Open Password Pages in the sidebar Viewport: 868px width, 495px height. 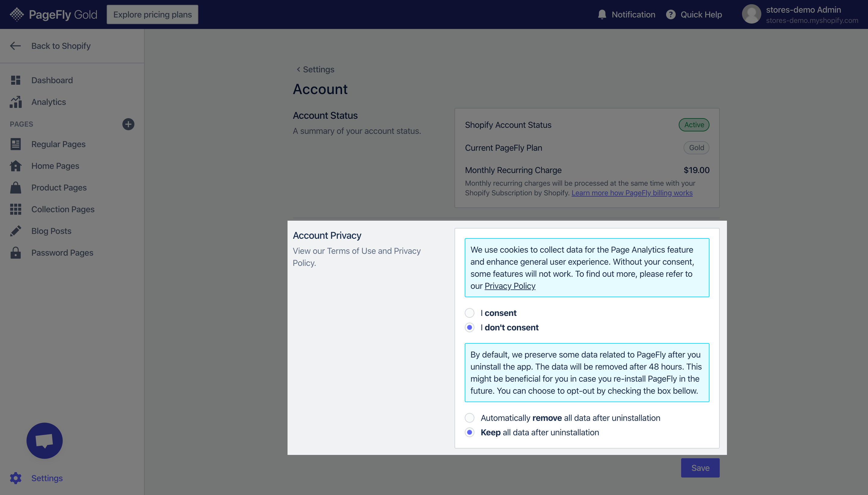[62, 253]
